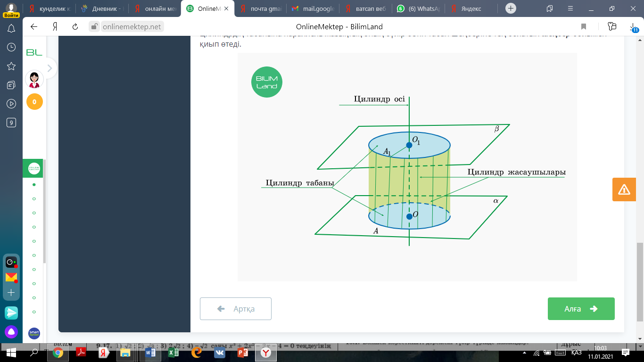The image size is (644, 362).
Task: Open video play icon in sidebar
Action: pos(11,104)
